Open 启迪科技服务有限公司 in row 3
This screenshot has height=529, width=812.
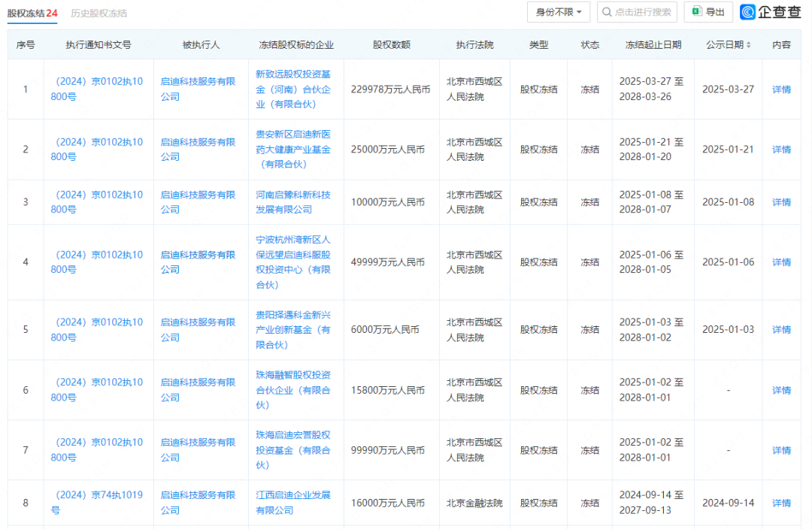click(x=198, y=202)
